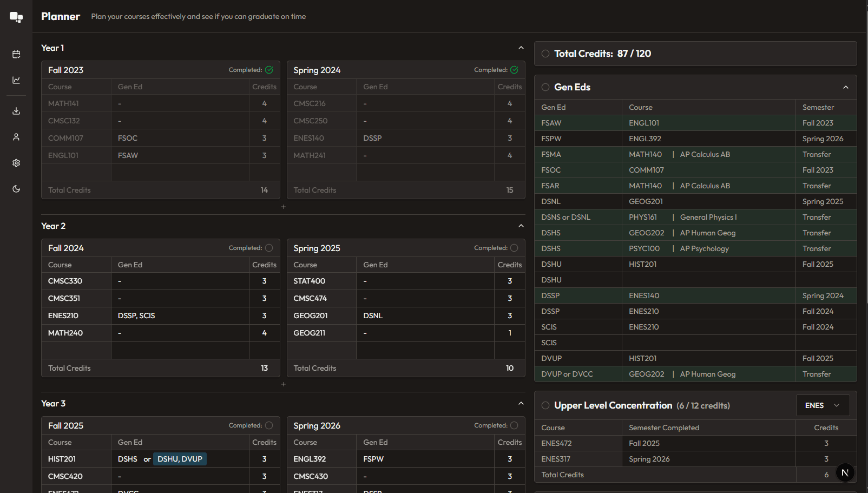Click the download icon in sidebar

(x=16, y=111)
